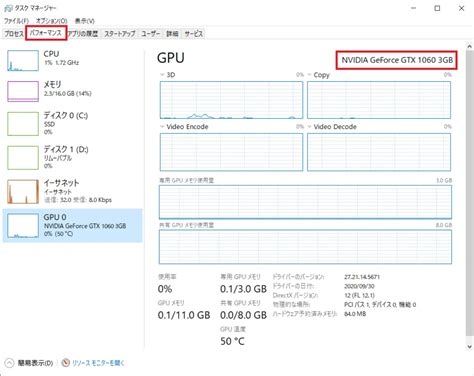Open the Video Encode graph dropdown
Screen dimensions: 474x376
pyautogui.click(x=162, y=127)
